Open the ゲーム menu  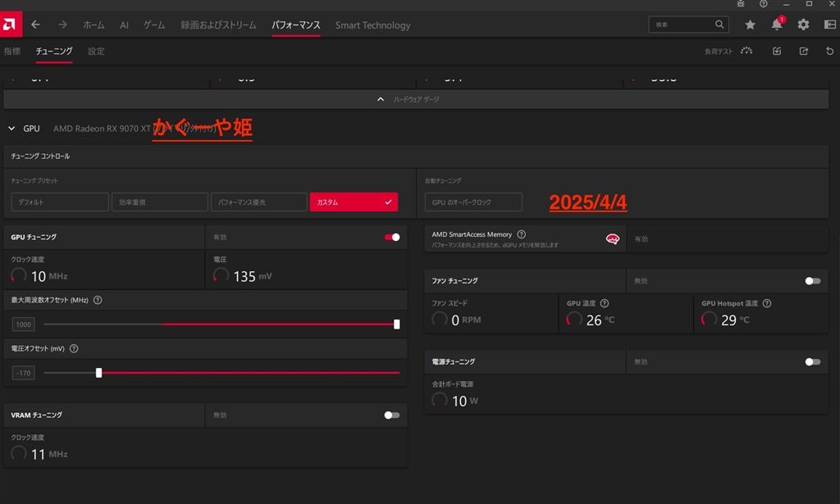pyautogui.click(x=154, y=25)
